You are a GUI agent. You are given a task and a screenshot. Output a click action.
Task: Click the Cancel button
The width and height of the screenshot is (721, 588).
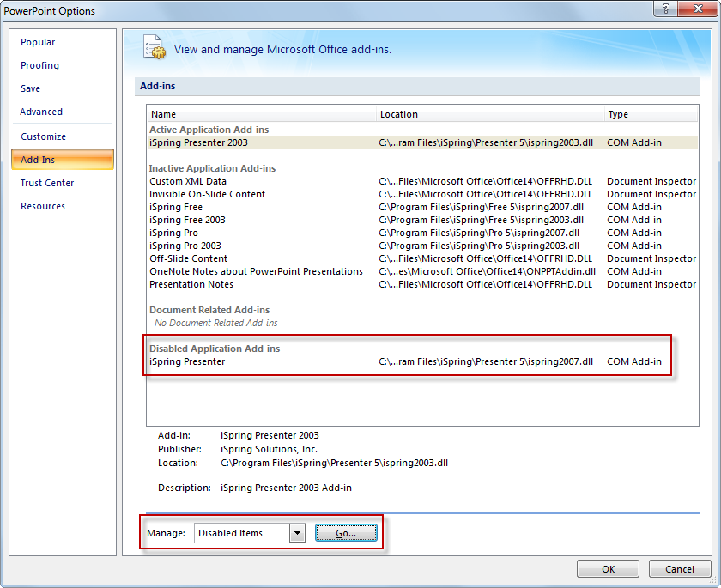pos(680,569)
